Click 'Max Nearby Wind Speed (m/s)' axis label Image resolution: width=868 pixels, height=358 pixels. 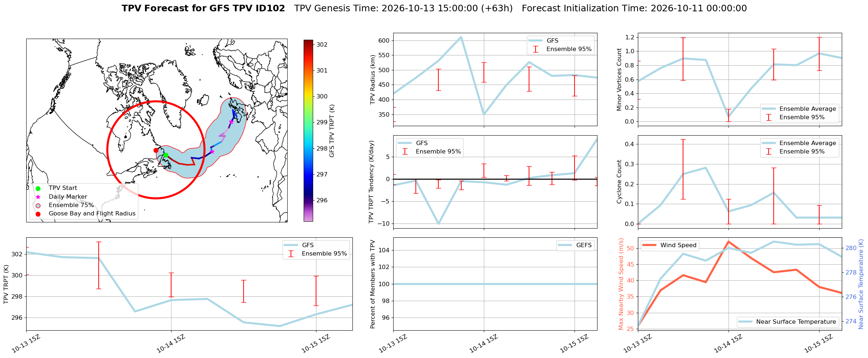click(x=621, y=284)
